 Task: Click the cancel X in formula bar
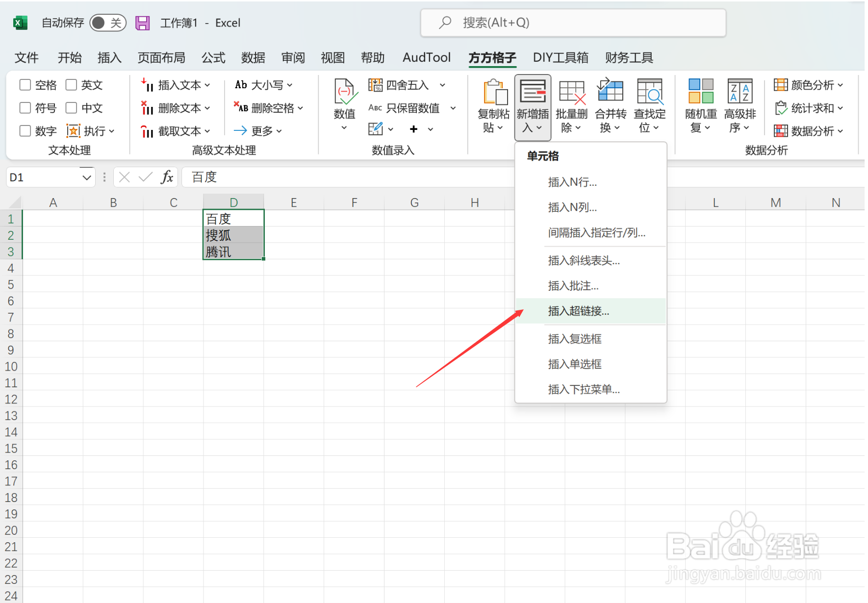(125, 177)
